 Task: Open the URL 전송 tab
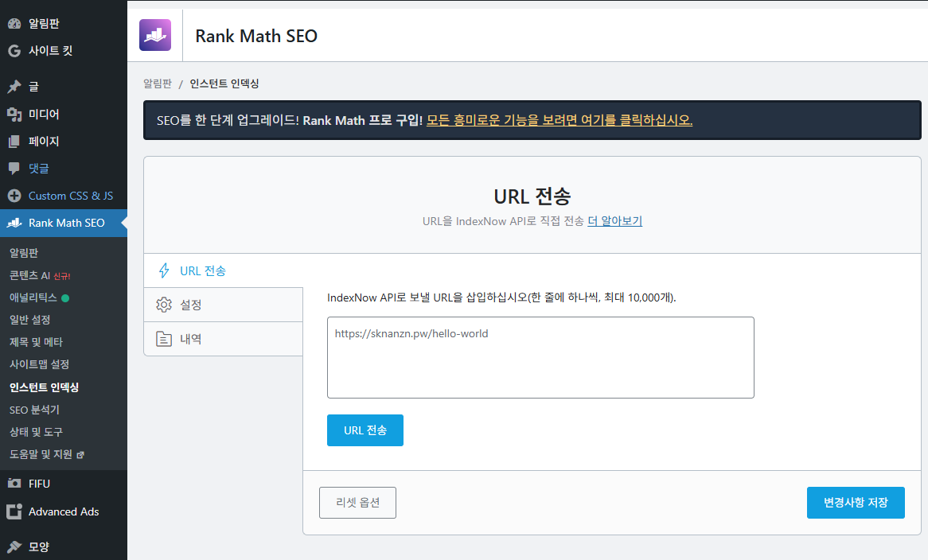(x=223, y=270)
